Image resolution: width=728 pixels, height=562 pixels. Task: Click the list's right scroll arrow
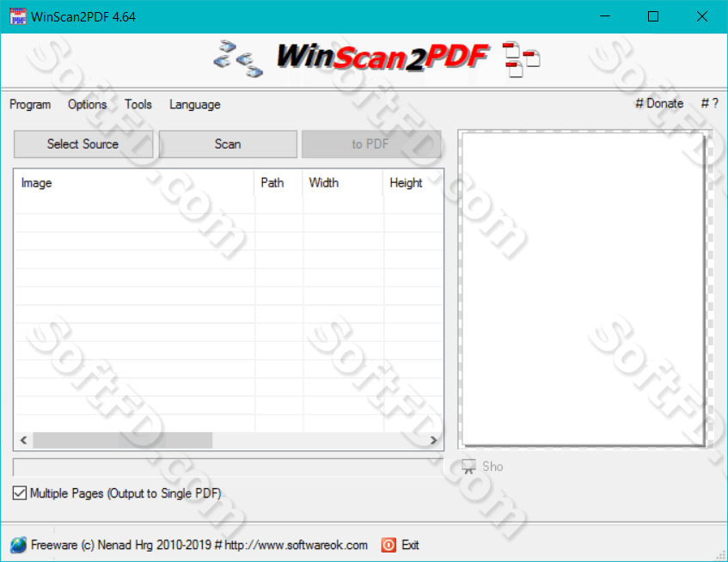click(x=434, y=440)
